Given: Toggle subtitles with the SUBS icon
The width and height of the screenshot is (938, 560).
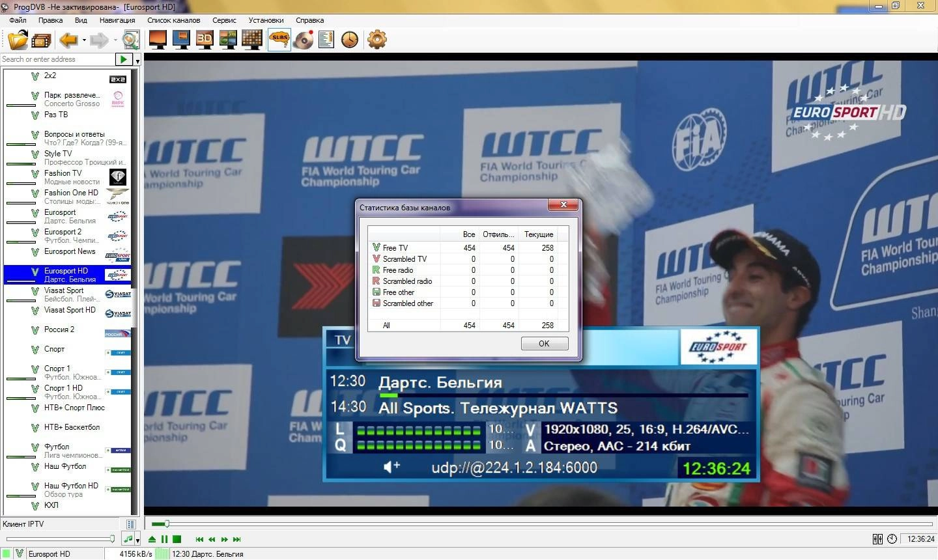Looking at the screenshot, I should (x=279, y=40).
